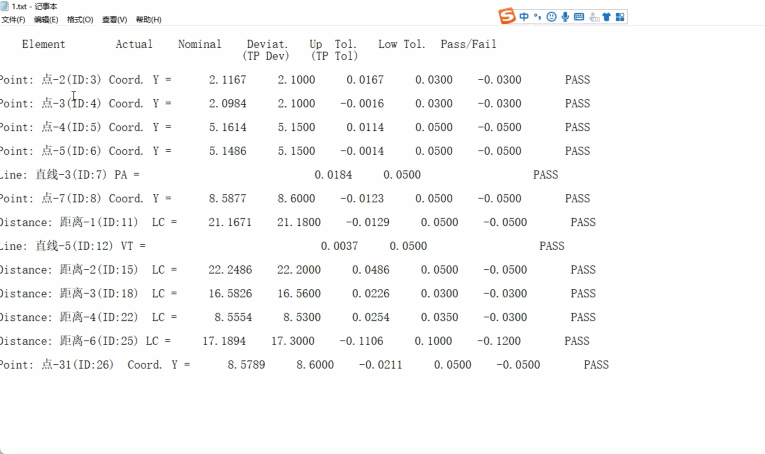This screenshot has height=454, width=765.
Task: Click the actual value 21.1671 in 距离-1 row
Action: (229, 222)
